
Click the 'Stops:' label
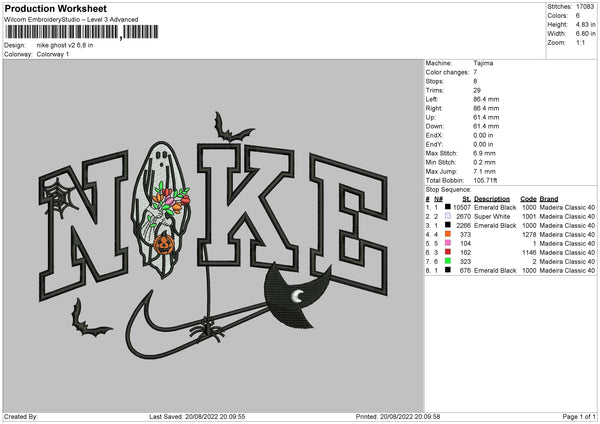(435, 81)
